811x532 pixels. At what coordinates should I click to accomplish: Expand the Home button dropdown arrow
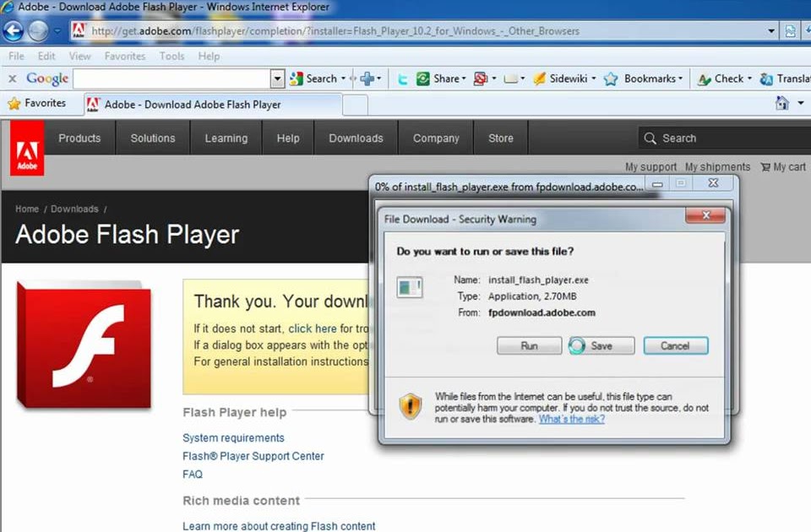pyautogui.click(x=801, y=103)
